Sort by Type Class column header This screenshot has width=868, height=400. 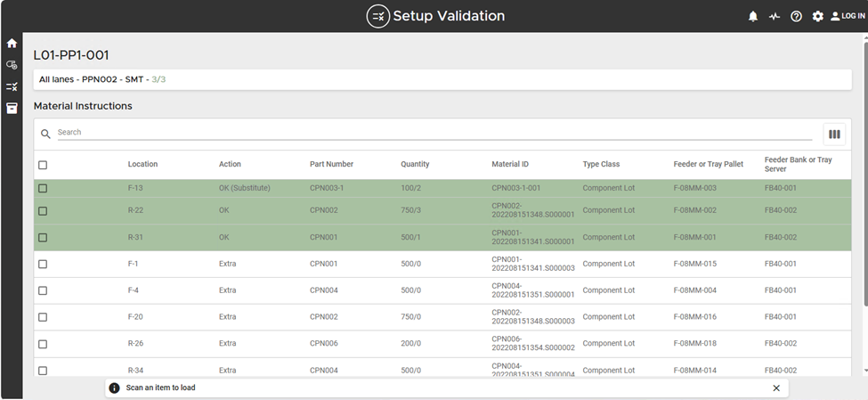(x=601, y=164)
